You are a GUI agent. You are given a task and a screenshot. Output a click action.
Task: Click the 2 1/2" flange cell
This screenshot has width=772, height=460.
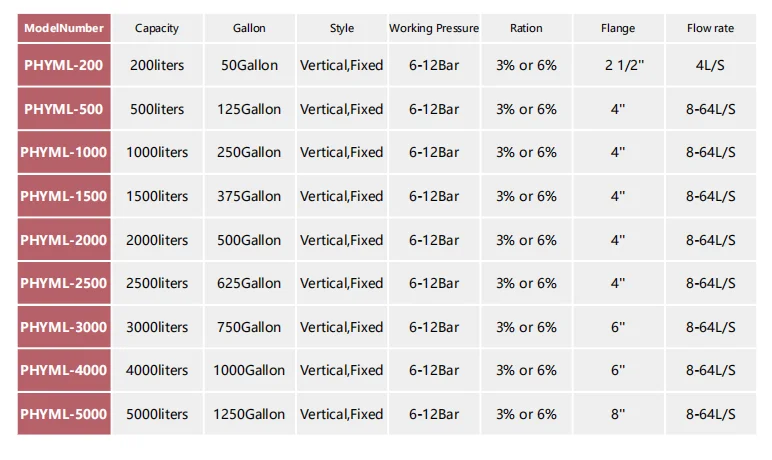(x=618, y=65)
